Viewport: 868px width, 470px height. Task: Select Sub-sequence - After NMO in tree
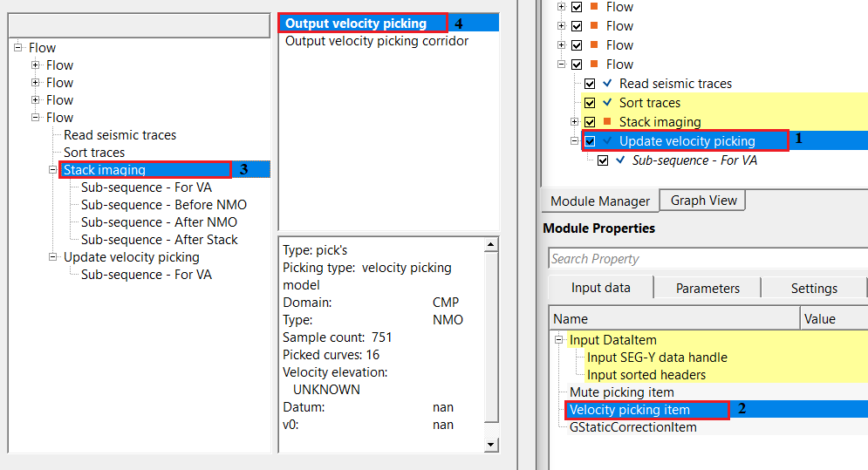[157, 222]
